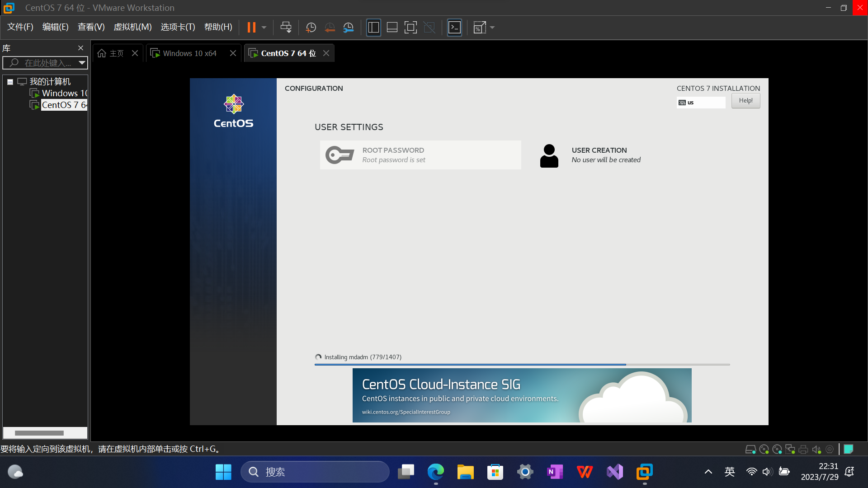Click the library horizontal scrollbar

coord(39,433)
